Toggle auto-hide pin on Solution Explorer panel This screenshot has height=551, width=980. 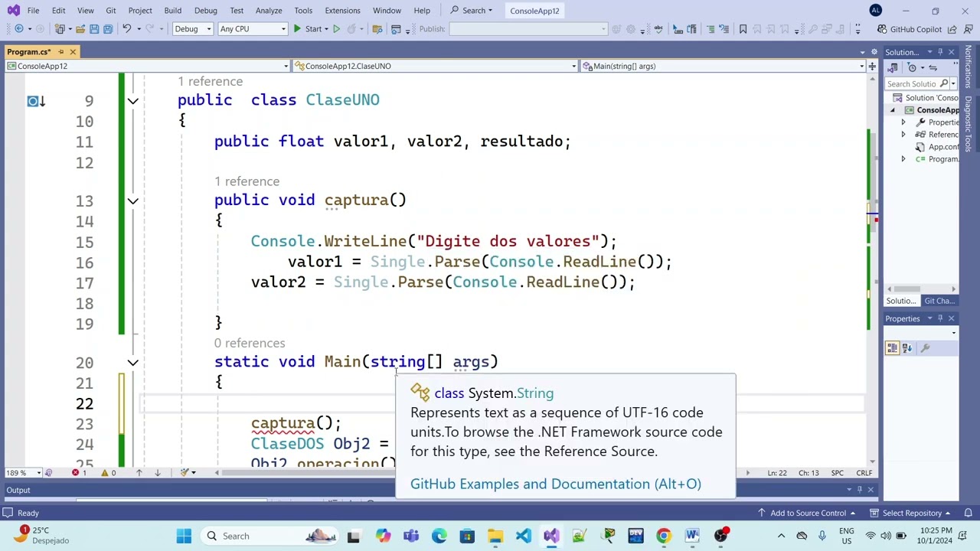tap(940, 52)
